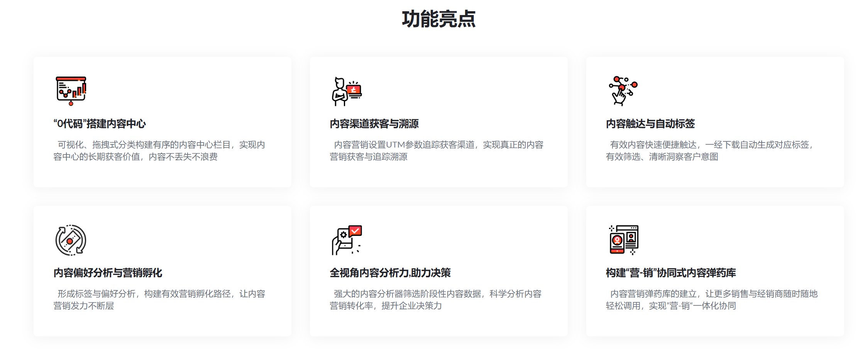Click the heading “0代码”搭建内容中心

click(100, 124)
